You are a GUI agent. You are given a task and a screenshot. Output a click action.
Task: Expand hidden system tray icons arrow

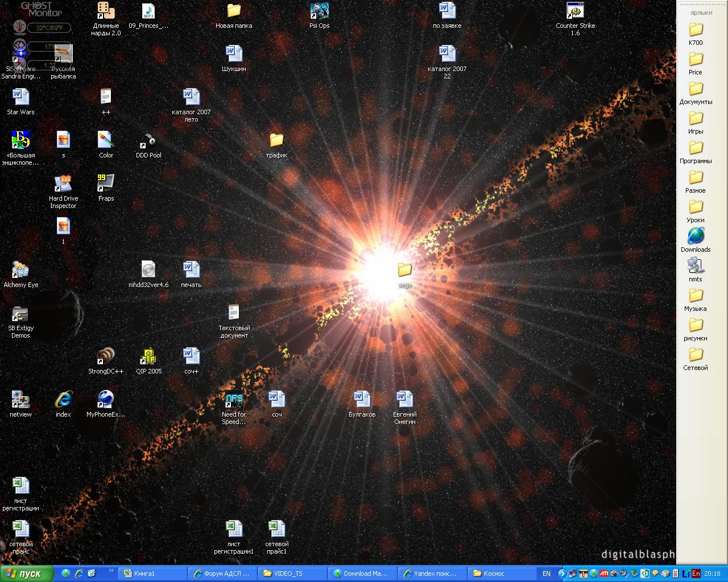point(562,573)
